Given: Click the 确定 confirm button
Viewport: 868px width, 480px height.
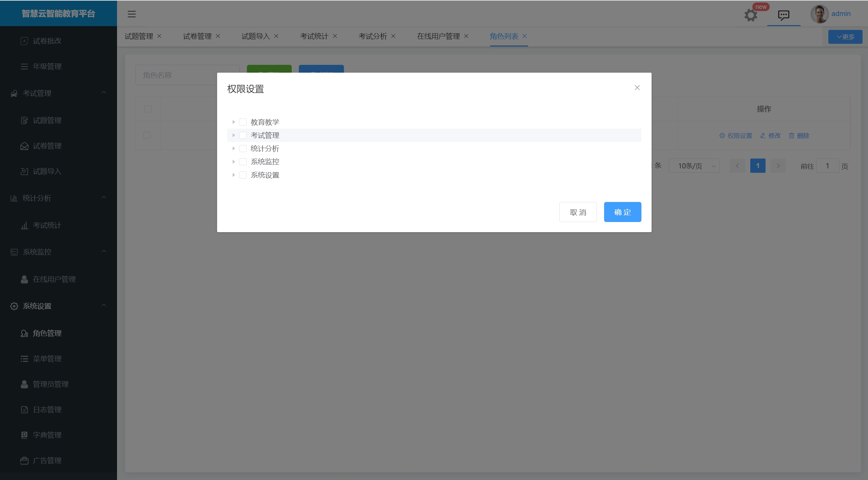Looking at the screenshot, I should coord(622,212).
